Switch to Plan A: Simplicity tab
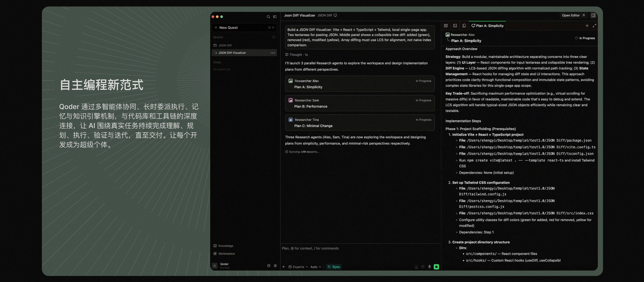The width and height of the screenshot is (644, 282). (x=487, y=26)
